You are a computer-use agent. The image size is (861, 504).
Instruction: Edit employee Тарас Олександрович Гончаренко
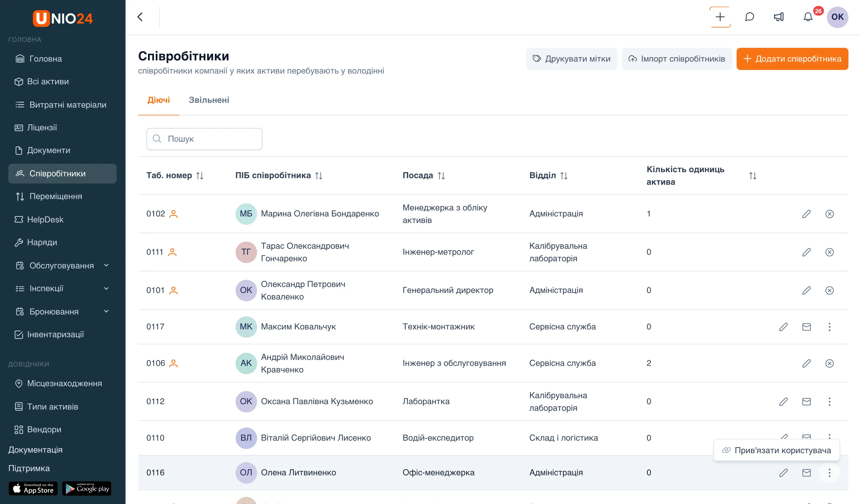point(806,252)
